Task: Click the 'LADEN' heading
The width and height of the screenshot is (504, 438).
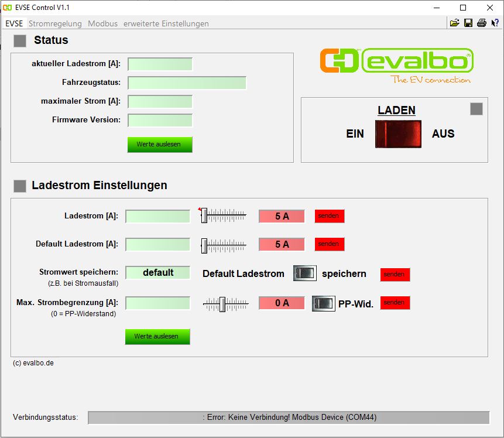Action: click(396, 110)
